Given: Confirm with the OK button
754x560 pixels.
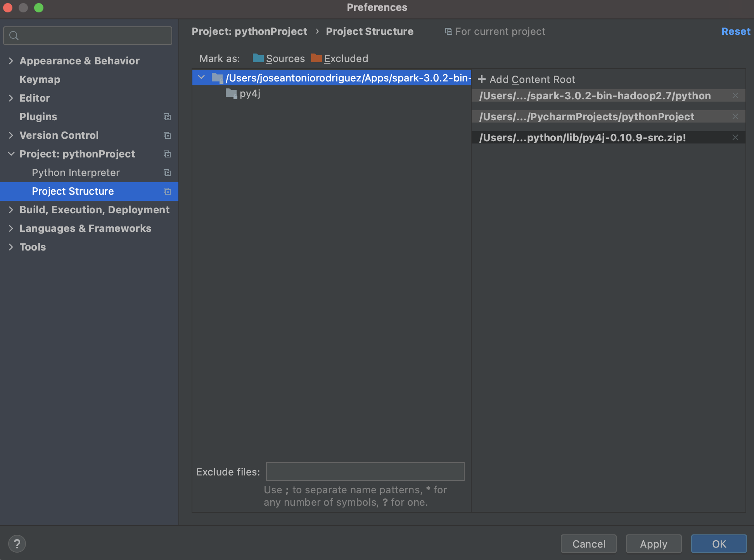Looking at the screenshot, I should click(x=719, y=544).
